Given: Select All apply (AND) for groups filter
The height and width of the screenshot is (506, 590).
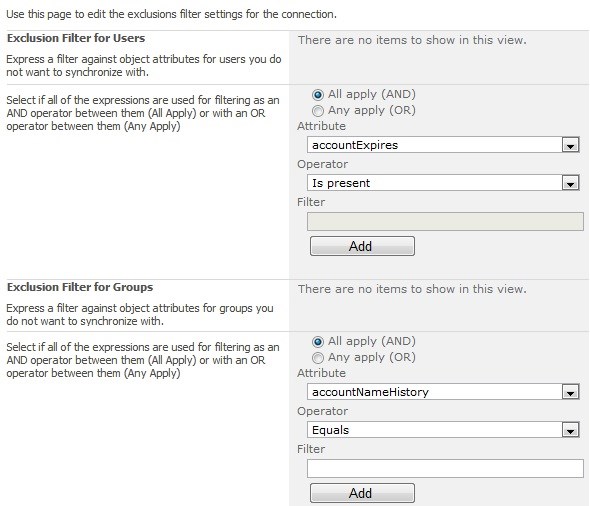Looking at the screenshot, I should click(x=318, y=342).
